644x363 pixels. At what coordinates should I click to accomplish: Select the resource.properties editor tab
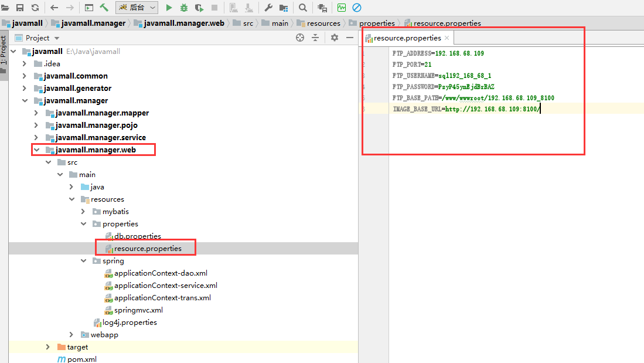click(x=407, y=38)
